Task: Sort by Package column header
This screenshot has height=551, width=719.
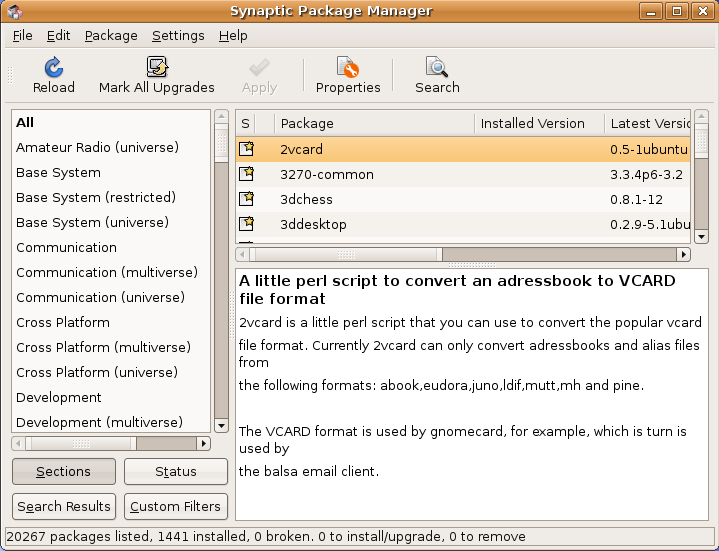Action: tap(374, 123)
